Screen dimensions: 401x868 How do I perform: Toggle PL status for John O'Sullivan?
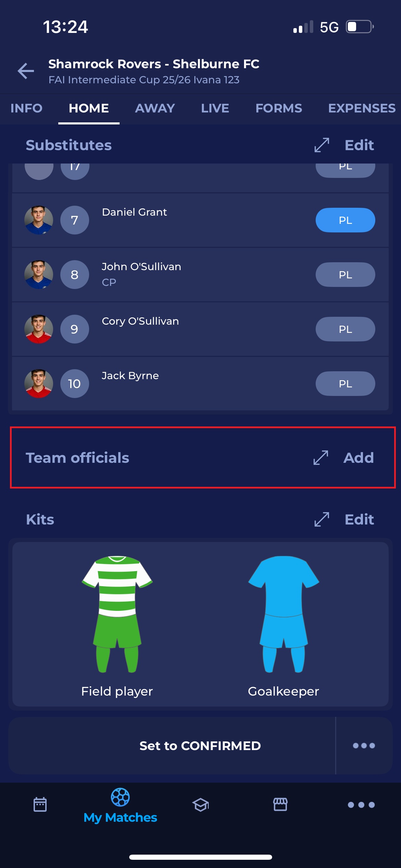tap(345, 275)
